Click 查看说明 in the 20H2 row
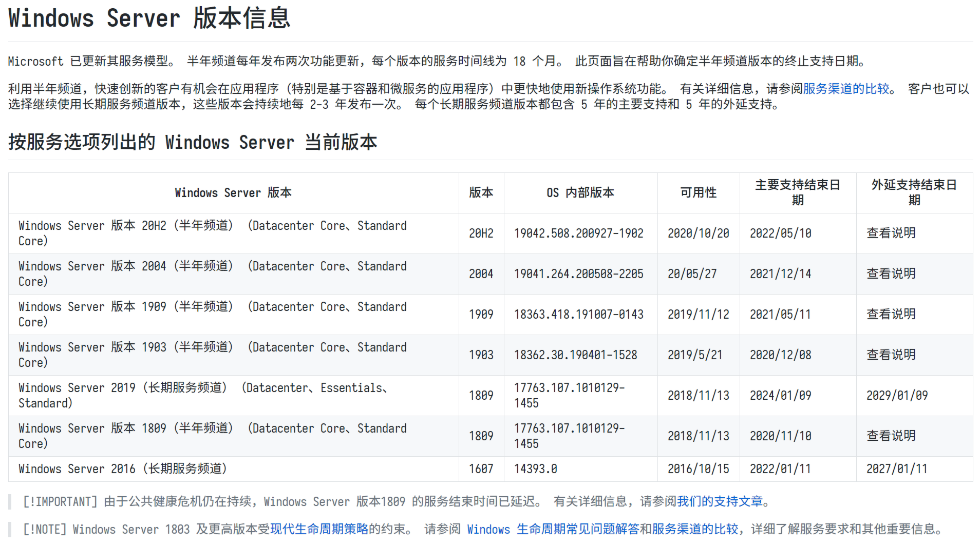 coord(891,233)
